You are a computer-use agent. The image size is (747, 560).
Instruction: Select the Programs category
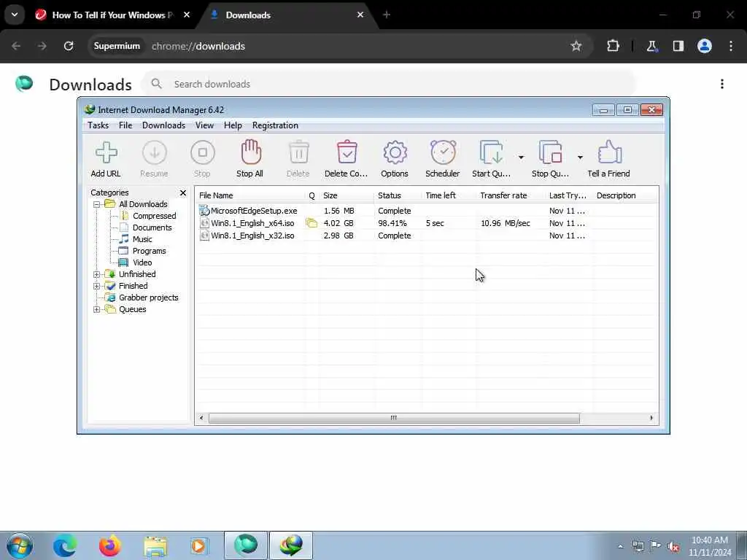click(x=149, y=251)
